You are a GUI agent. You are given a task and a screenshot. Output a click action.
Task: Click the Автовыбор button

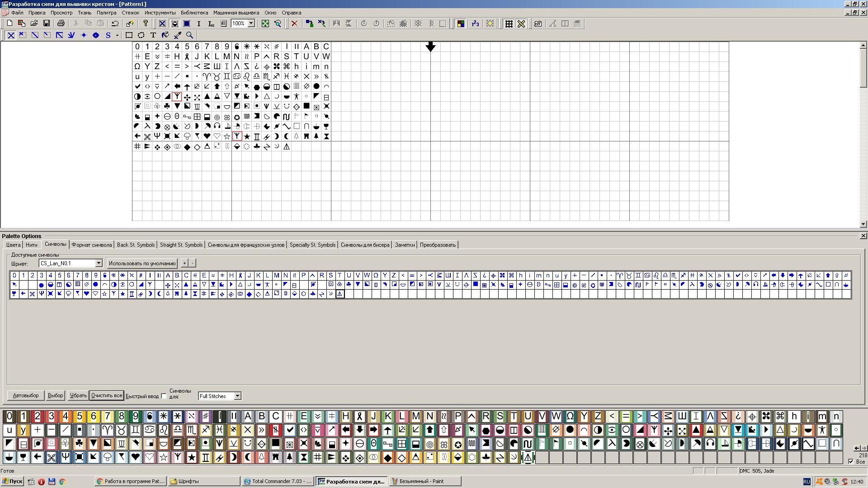pos(26,396)
